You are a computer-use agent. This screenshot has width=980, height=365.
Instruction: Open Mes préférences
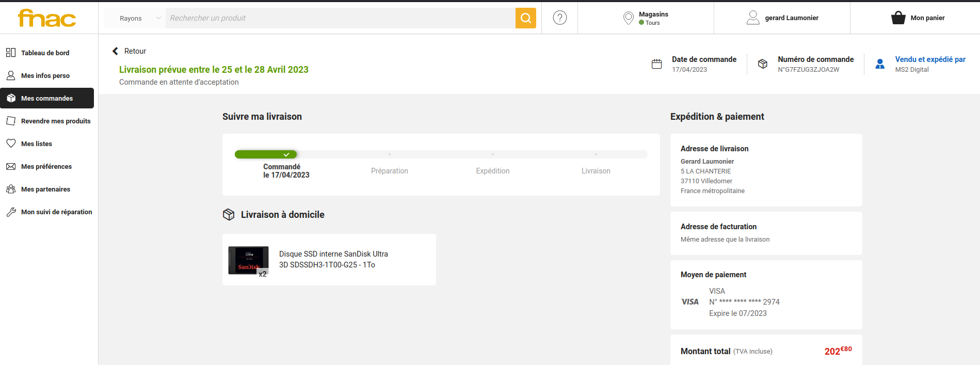46,166
